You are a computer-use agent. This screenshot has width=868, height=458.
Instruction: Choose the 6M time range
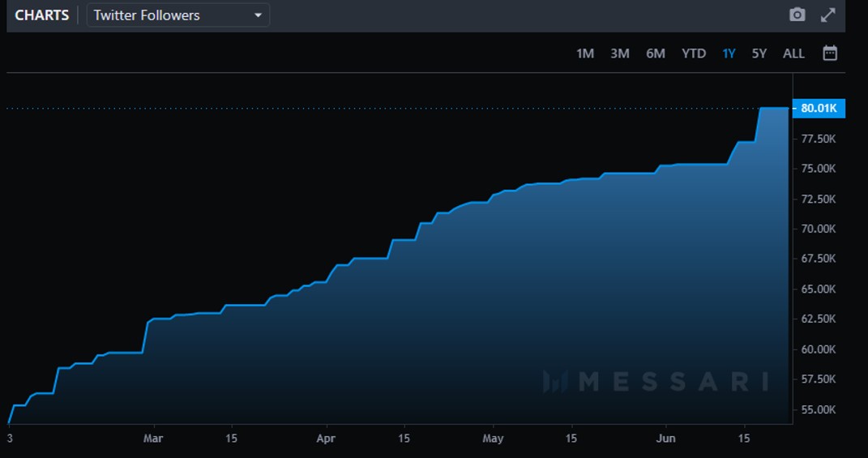655,54
